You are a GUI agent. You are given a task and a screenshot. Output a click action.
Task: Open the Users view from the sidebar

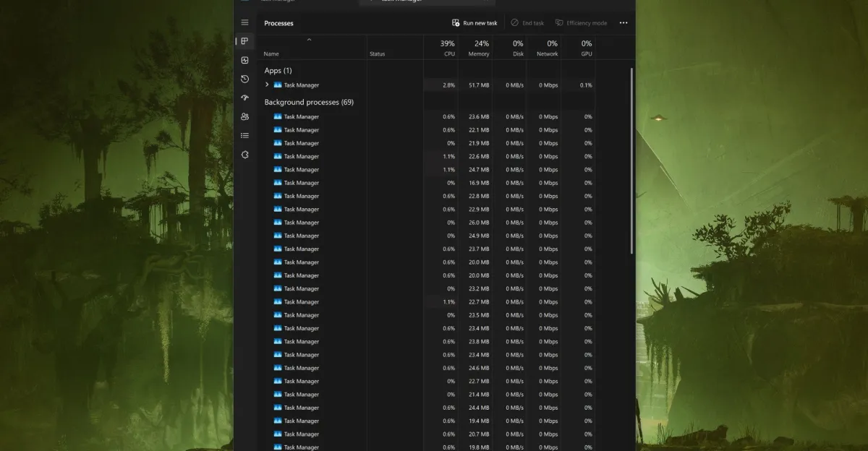click(244, 116)
